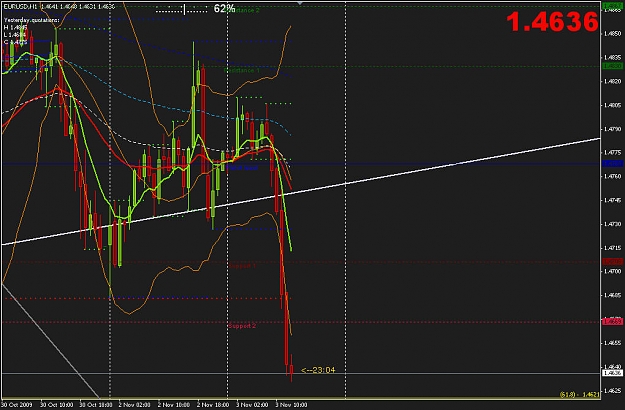
Task: Click the dark red Support 1 price tag on axis
Action: click(612, 261)
